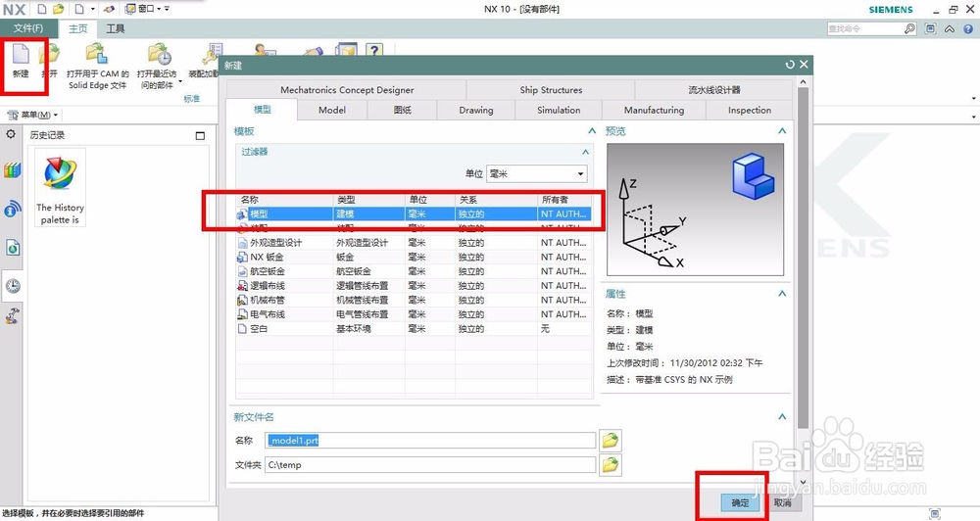The height and width of the screenshot is (521, 980).
Task: Select the 逻辑布线 template row
Action: tap(414, 286)
